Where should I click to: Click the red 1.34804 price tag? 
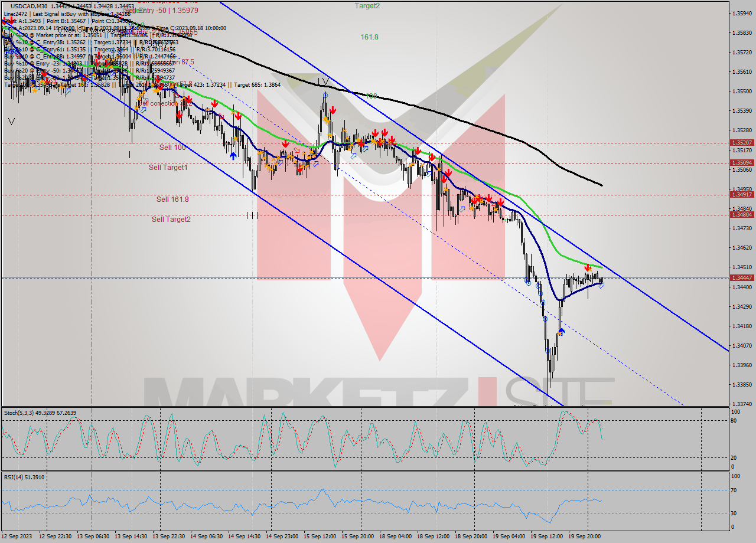tap(742, 214)
